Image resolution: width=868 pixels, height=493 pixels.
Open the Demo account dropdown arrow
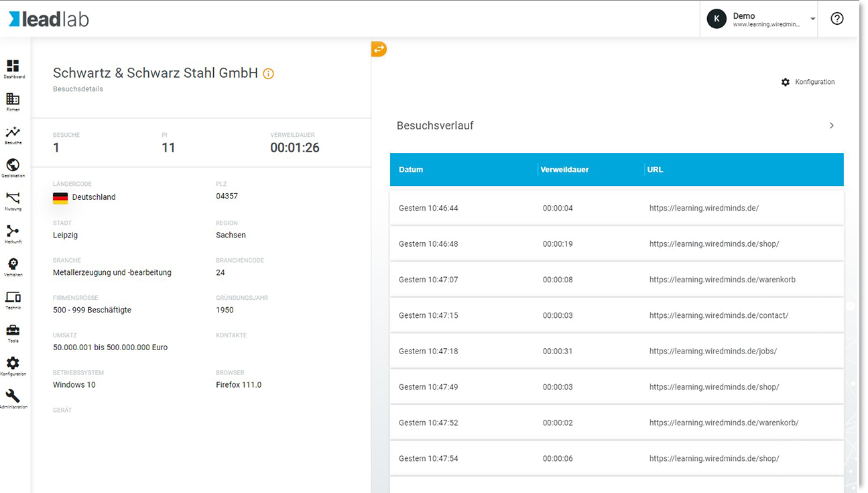pyautogui.click(x=813, y=19)
